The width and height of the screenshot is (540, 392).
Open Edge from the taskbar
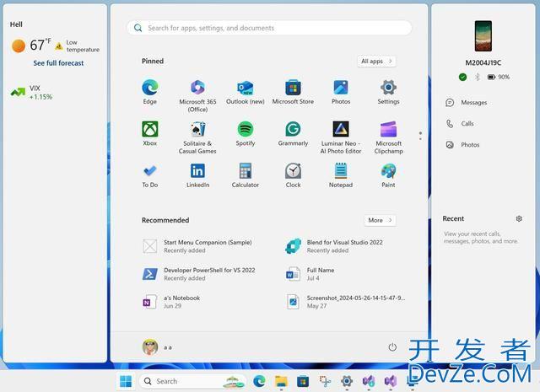[259, 381]
